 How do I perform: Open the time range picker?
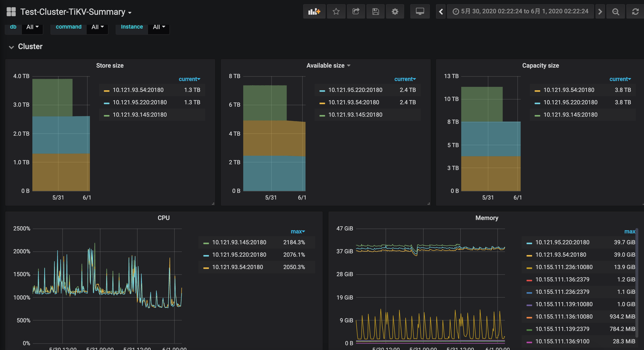[520, 11]
